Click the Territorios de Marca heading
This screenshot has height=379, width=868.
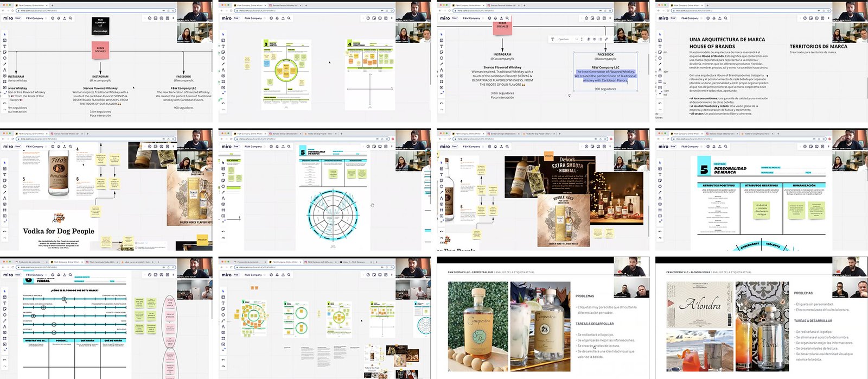(x=818, y=47)
